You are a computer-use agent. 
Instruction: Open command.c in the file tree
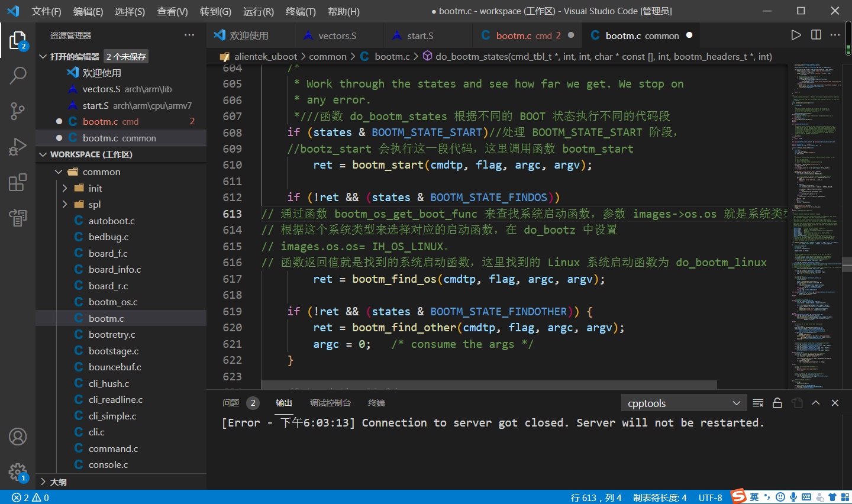click(x=121, y=448)
